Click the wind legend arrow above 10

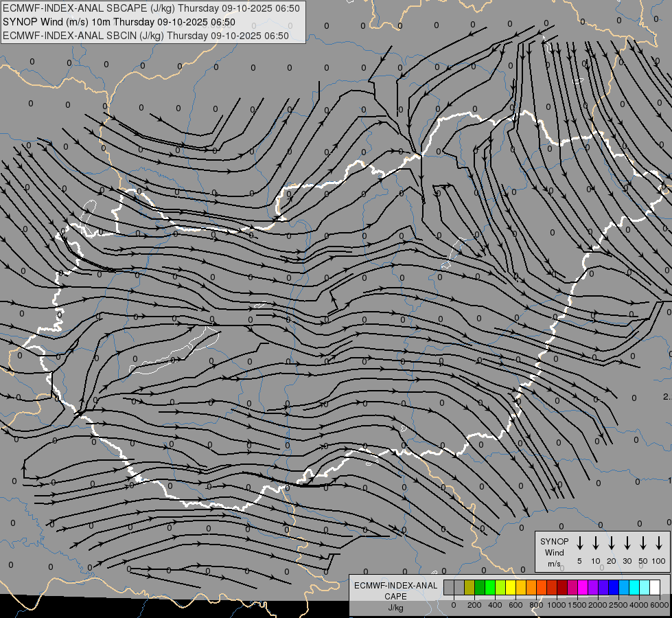pos(595,543)
